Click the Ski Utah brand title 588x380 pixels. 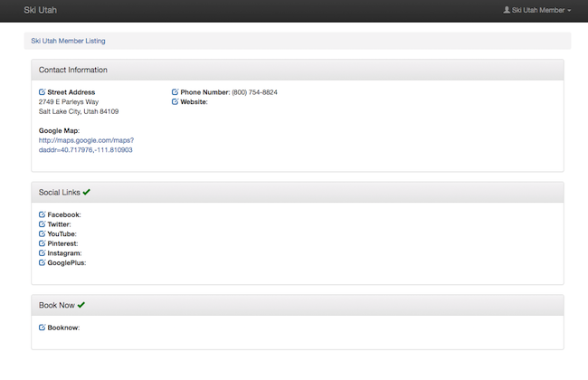(40, 10)
